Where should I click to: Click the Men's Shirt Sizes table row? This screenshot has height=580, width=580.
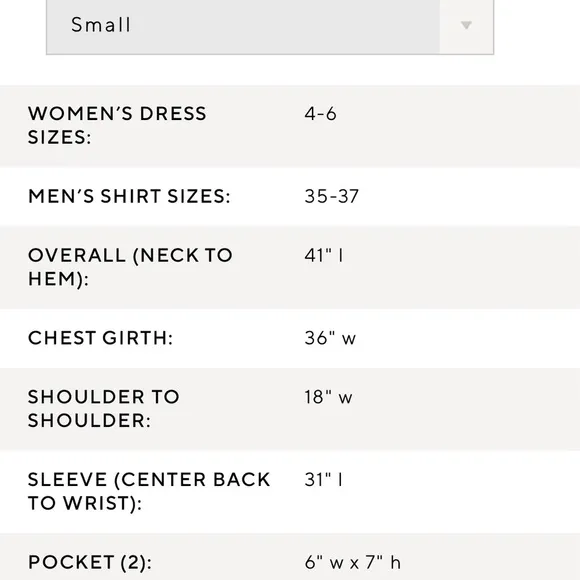pos(290,196)
